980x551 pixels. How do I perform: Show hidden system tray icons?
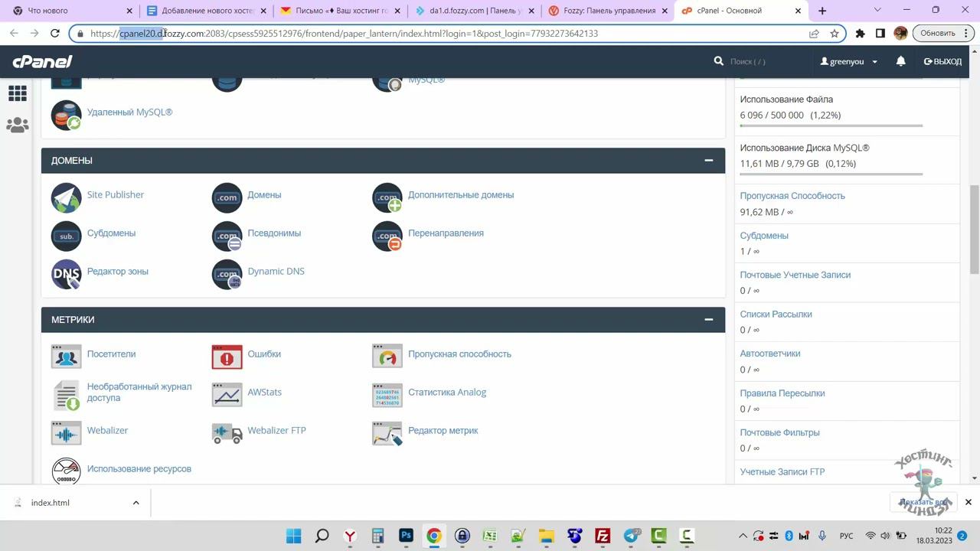[742, 536]
